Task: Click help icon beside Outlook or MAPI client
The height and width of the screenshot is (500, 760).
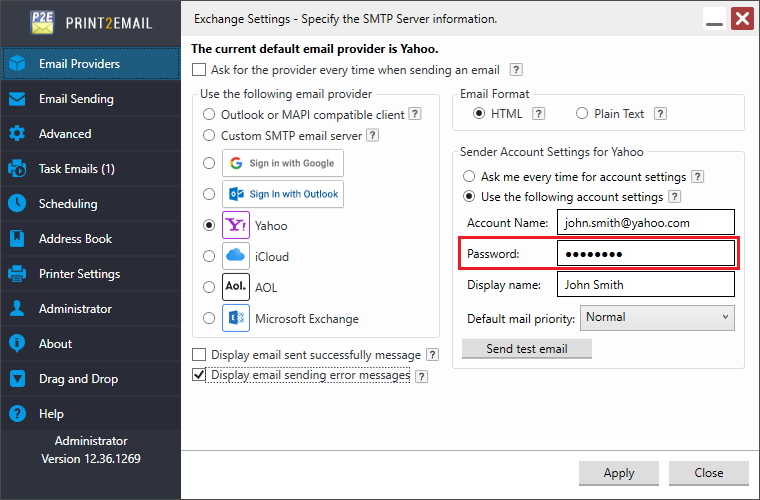Action: tap(414, 115)
